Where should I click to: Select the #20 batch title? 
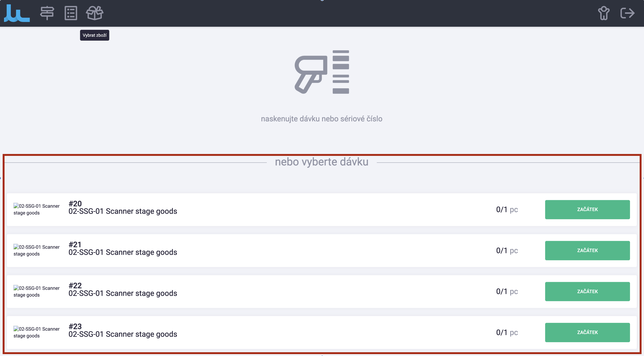pos(75,204)
